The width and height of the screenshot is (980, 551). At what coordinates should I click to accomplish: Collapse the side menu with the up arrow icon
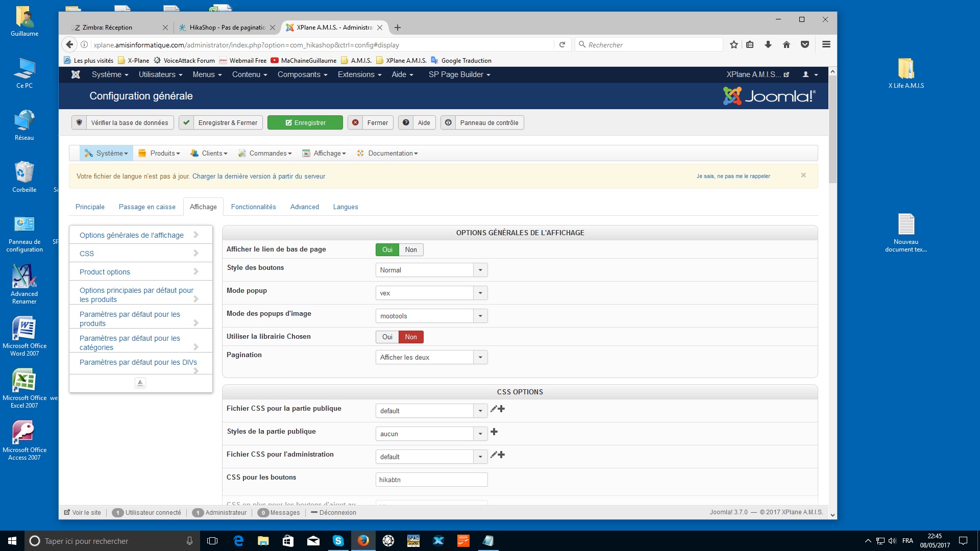pyautogui.click(x=140, y=383)
